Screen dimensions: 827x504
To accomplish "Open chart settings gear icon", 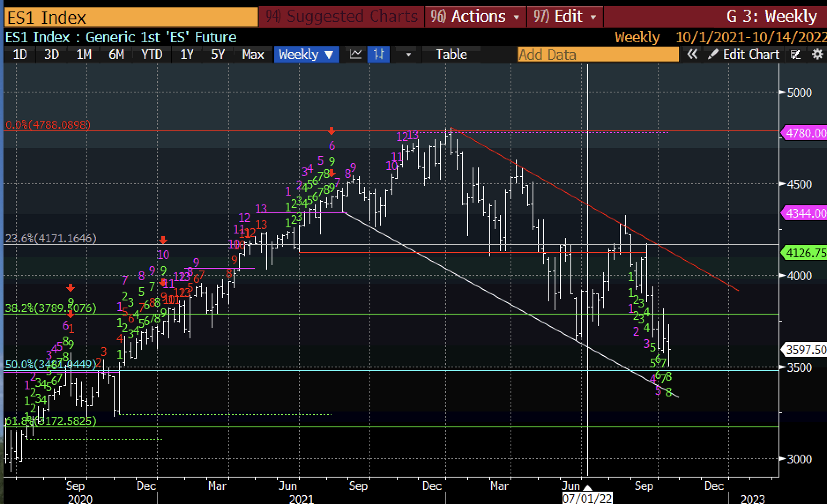I will click(817, 55).
